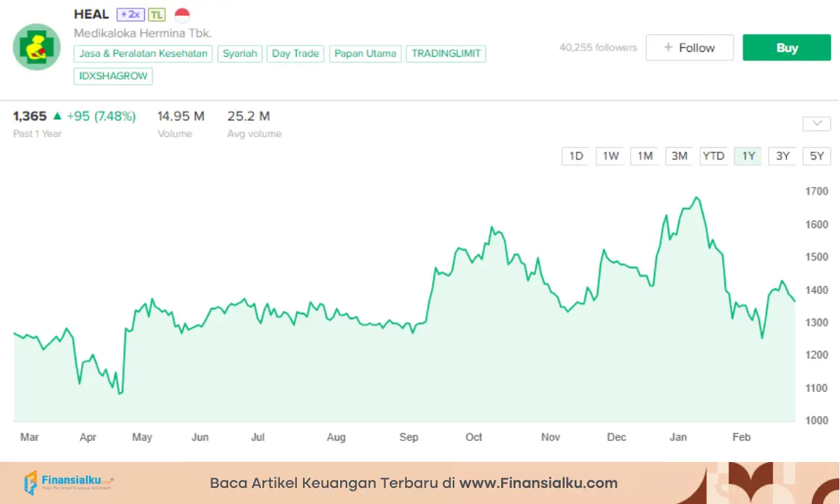
Task: Select the 3Y chart range
Action: [x=783, y=156]
